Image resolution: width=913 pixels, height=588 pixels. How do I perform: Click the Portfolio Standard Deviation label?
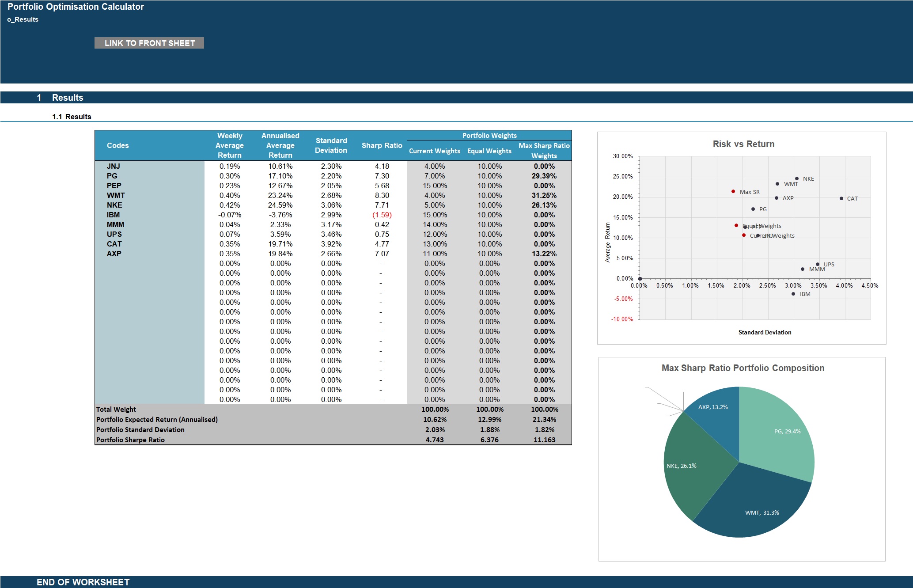[140, 430]
